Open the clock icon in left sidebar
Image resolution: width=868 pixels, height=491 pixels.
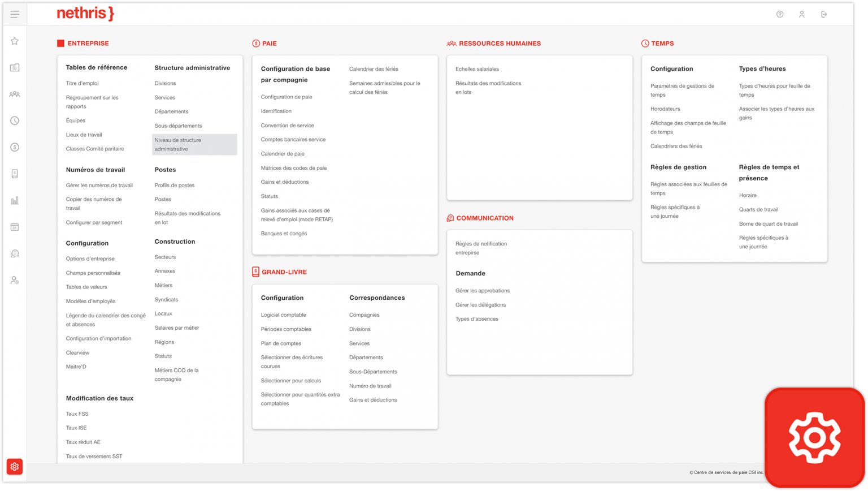point(15,120)
